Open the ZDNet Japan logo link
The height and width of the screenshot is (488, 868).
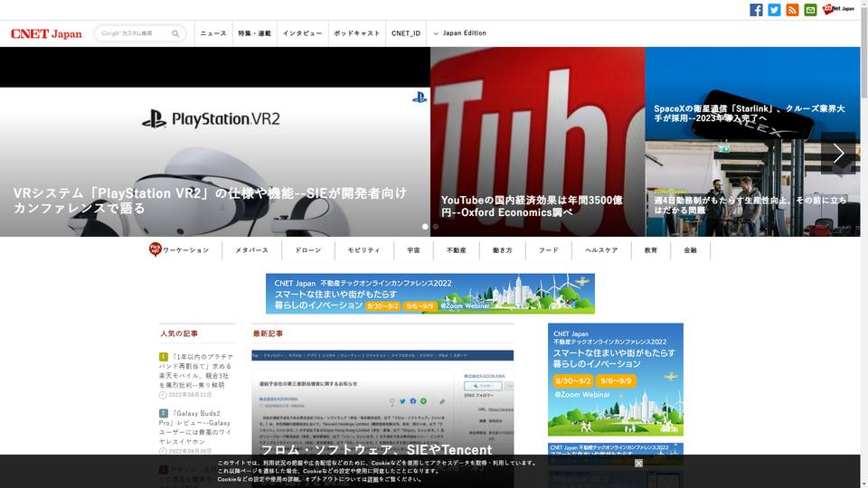tap(838, 9)
